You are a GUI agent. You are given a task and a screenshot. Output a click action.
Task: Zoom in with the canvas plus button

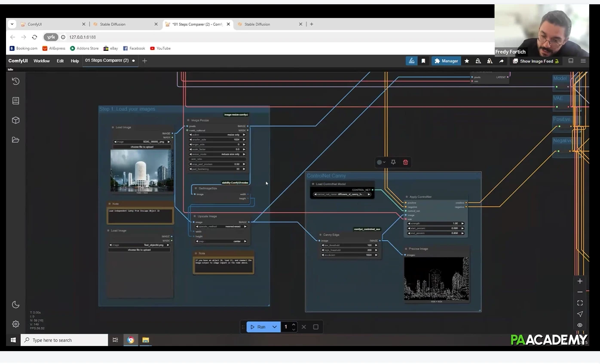click(x=580, y=281)
